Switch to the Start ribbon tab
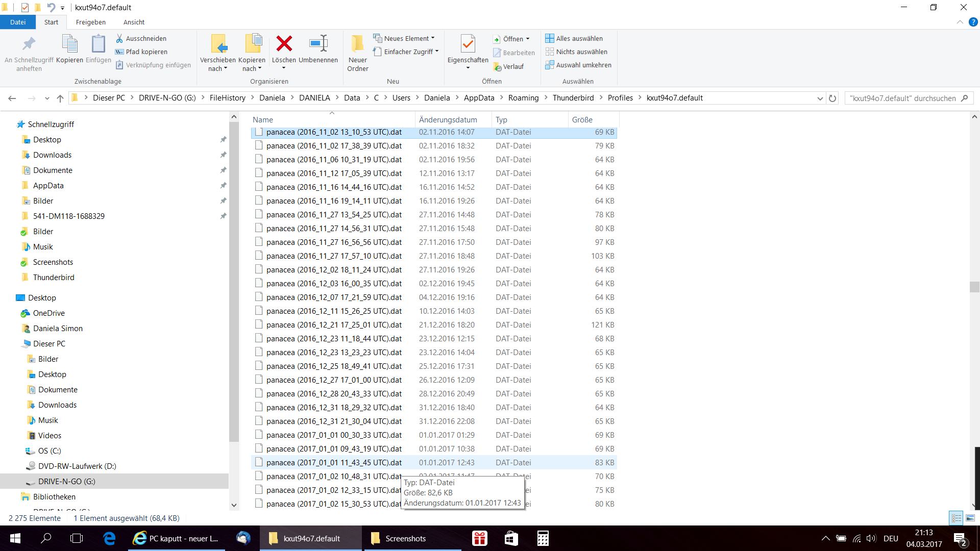Viewport: 980px width, 551px height. [x=51, y=22]
